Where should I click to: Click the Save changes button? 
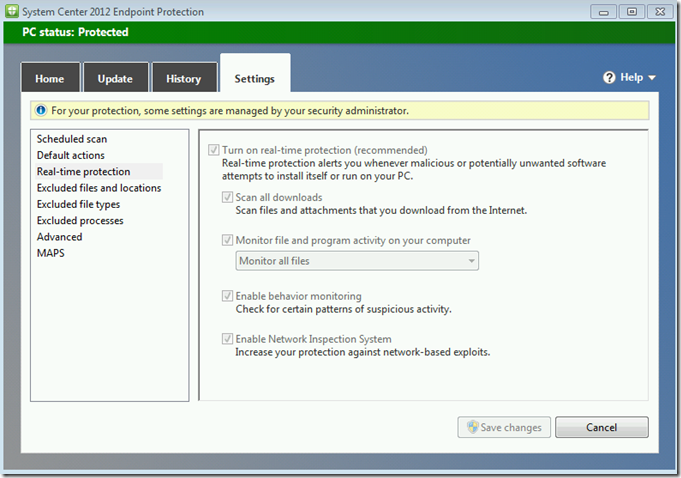(x=504, y=427)
